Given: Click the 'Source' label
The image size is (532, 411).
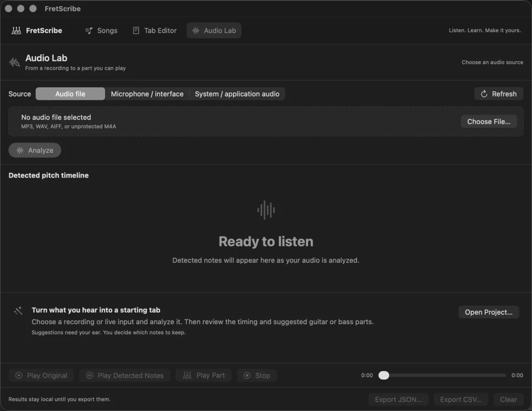Looking at the screenshot, I should point(20,94).
